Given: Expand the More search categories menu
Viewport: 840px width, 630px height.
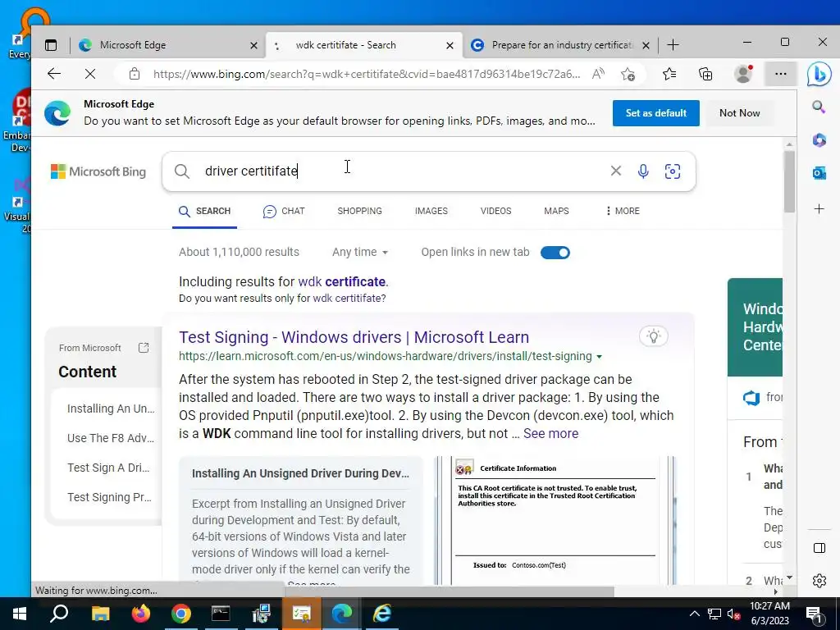Looking at the screenshot, I should 622,211.
